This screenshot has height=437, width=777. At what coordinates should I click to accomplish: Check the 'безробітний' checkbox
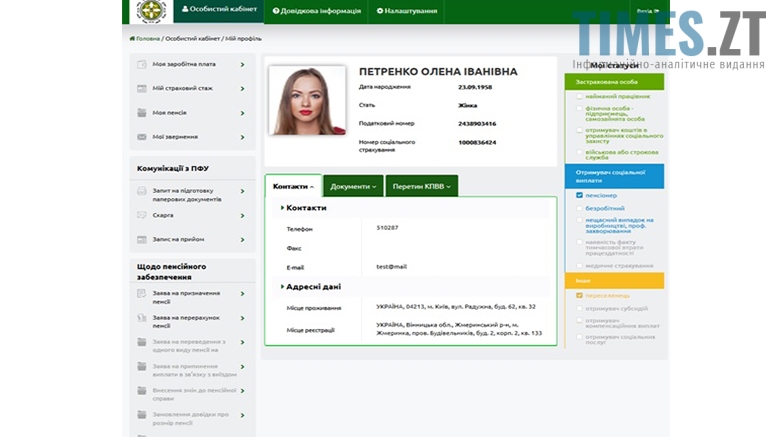[x=579, y=208]
